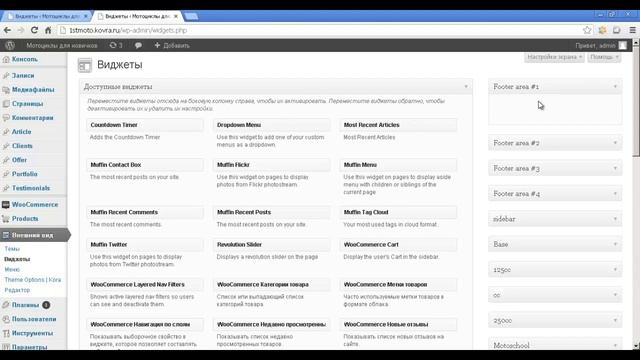
Task: Click the Медиафайлы media icon
Action: tap(6, 90)
